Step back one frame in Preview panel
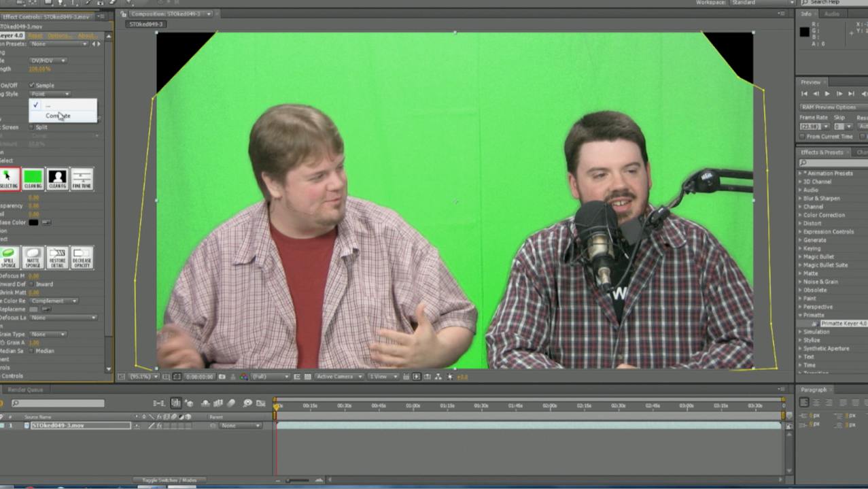 [x=816, y=94]
